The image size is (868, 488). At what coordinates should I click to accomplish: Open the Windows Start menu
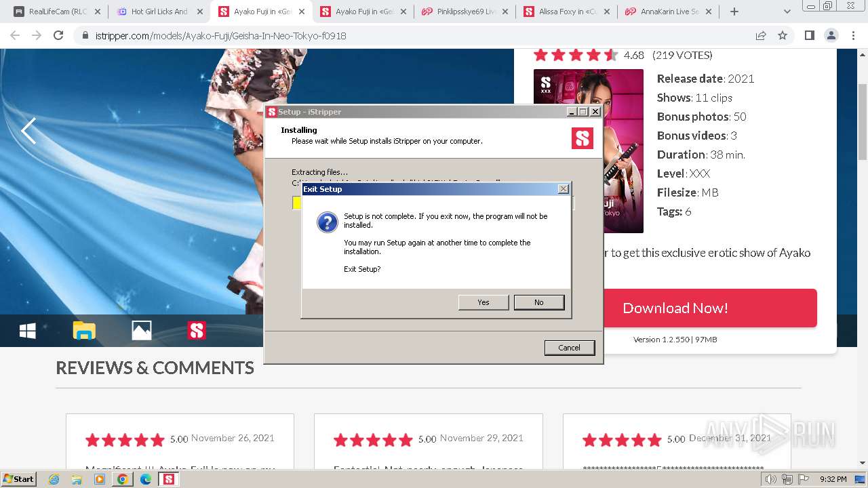point(19,479)
